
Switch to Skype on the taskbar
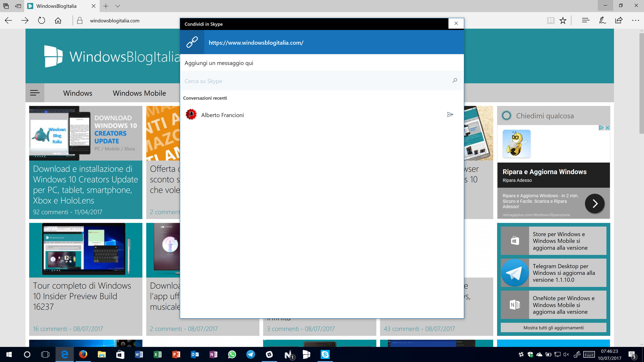(325, 354)
